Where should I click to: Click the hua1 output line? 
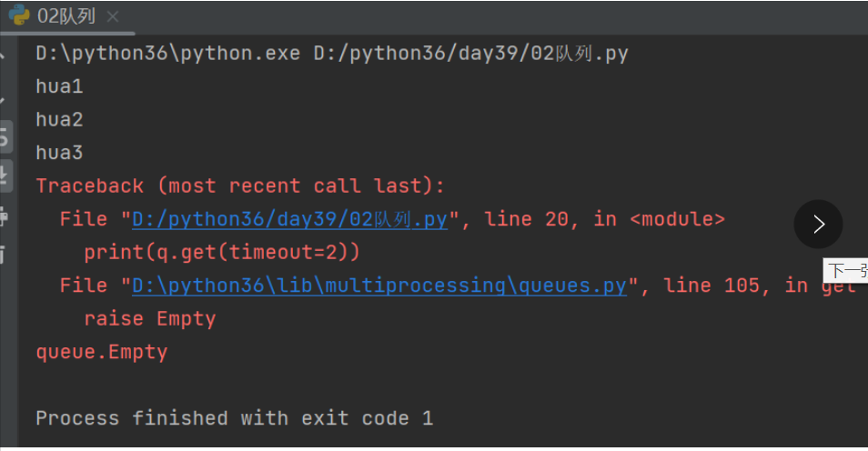click(59, 87)
